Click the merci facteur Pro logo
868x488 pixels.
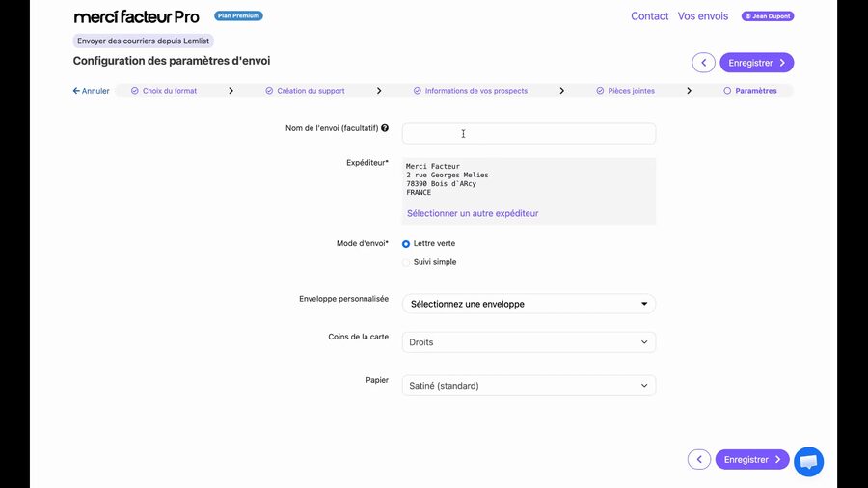[x=136, y=16]
